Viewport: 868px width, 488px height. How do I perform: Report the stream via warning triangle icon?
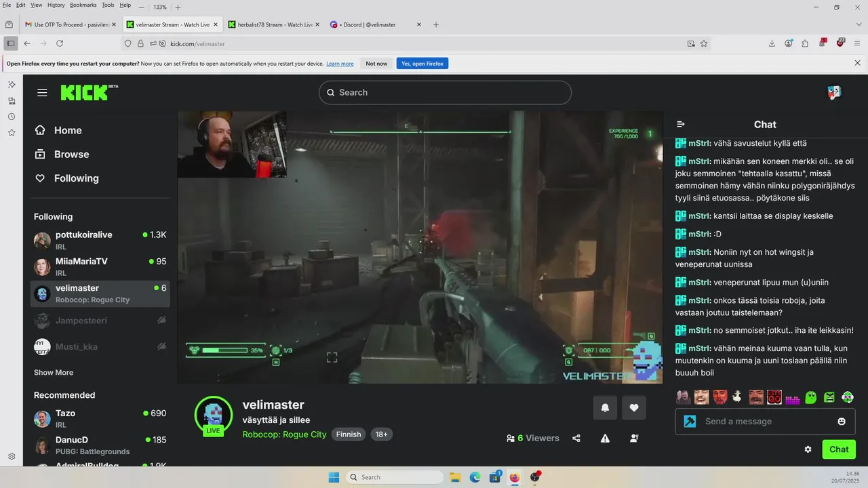coord(605,439)
